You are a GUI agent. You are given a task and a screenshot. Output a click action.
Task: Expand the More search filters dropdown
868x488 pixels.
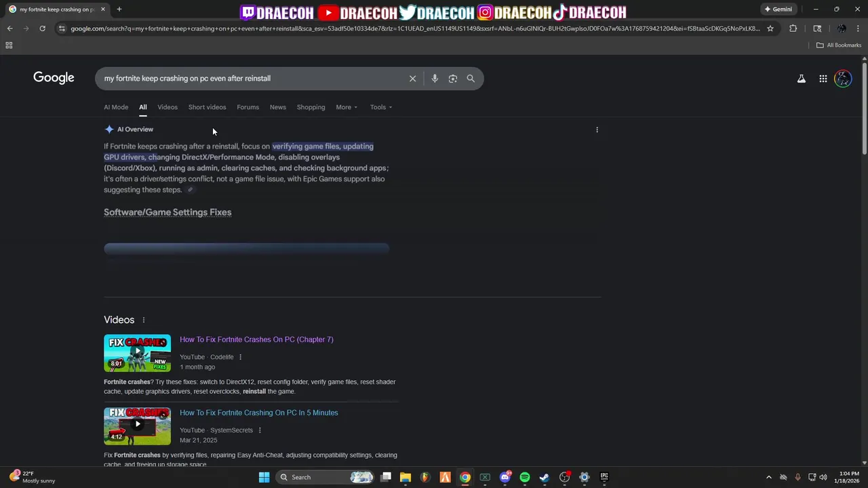(347, 107)
